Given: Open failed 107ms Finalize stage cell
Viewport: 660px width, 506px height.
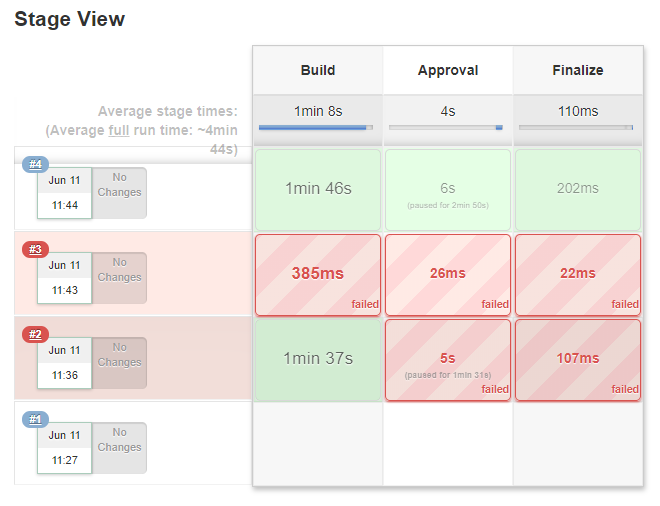Looking at the screenshot, I should click(578, 358).
